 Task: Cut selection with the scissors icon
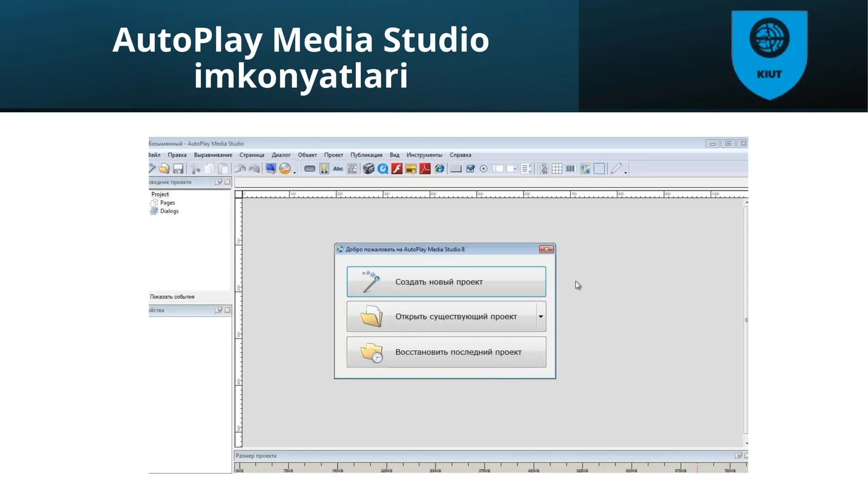[x=195, y=169]
